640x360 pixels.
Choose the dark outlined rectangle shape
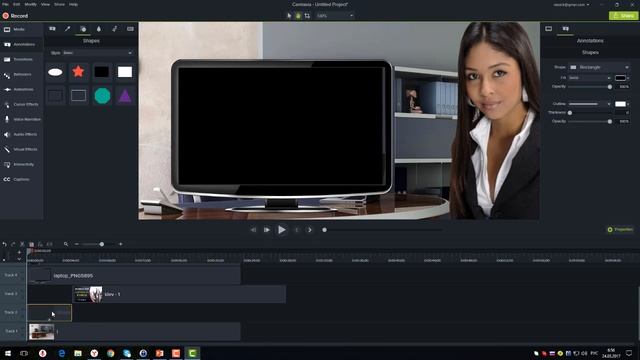(55, 96)
